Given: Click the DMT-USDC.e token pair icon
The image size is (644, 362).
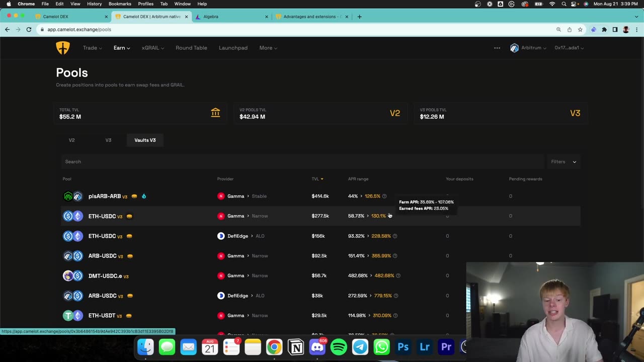Looking at the screenshot, I should (x=73, y=276).
